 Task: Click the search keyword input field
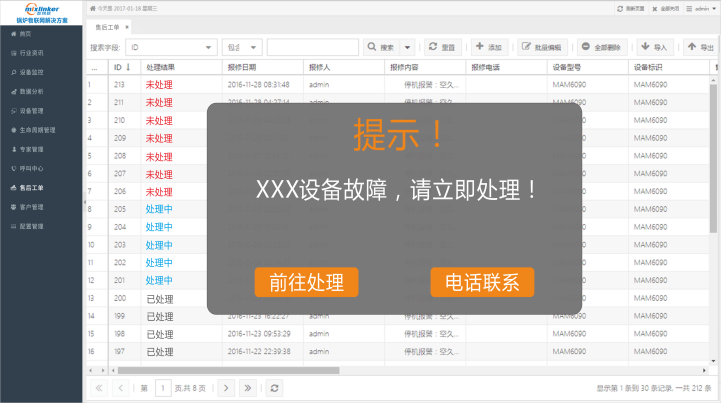click(312, 47)
